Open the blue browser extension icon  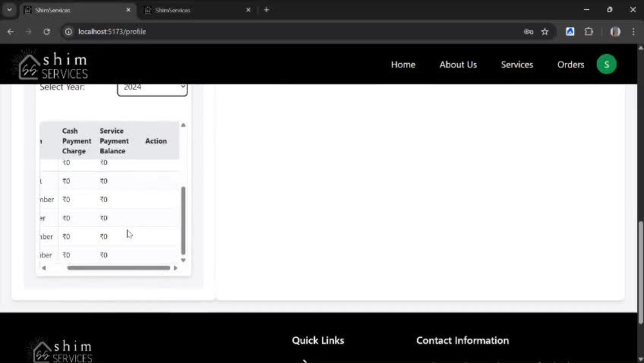tap(570, 32)
